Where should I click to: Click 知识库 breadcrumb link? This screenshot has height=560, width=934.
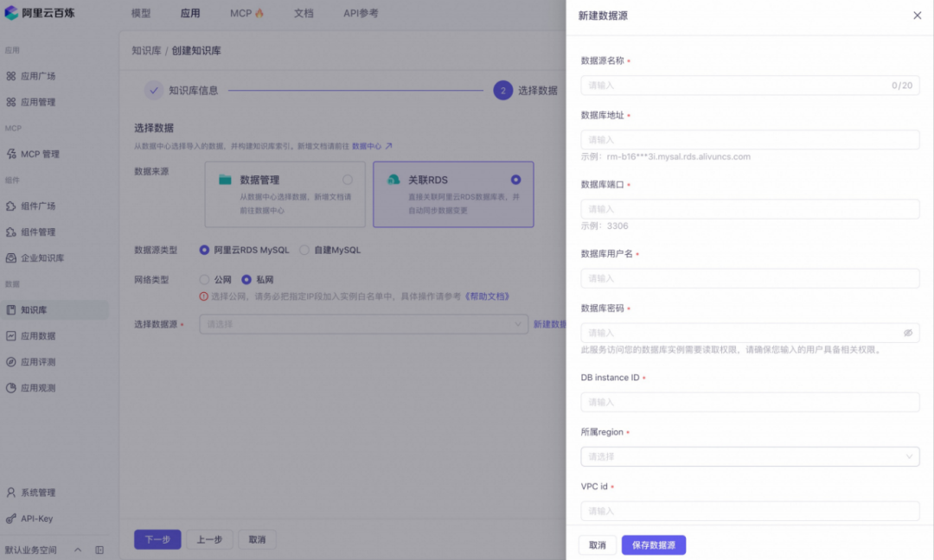(x=146, y=51)
